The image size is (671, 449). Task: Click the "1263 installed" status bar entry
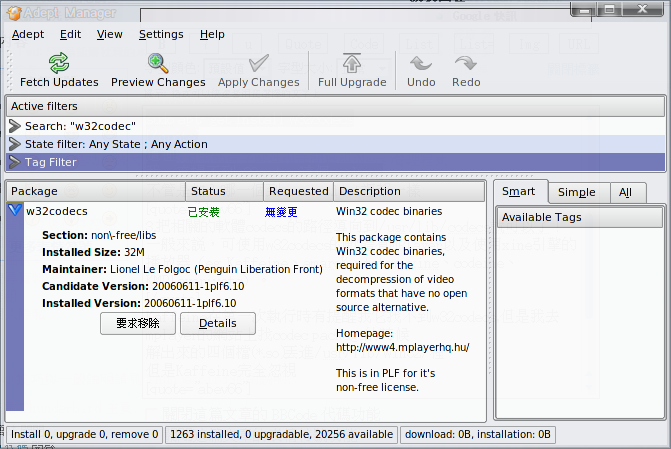tap(282, 434)
